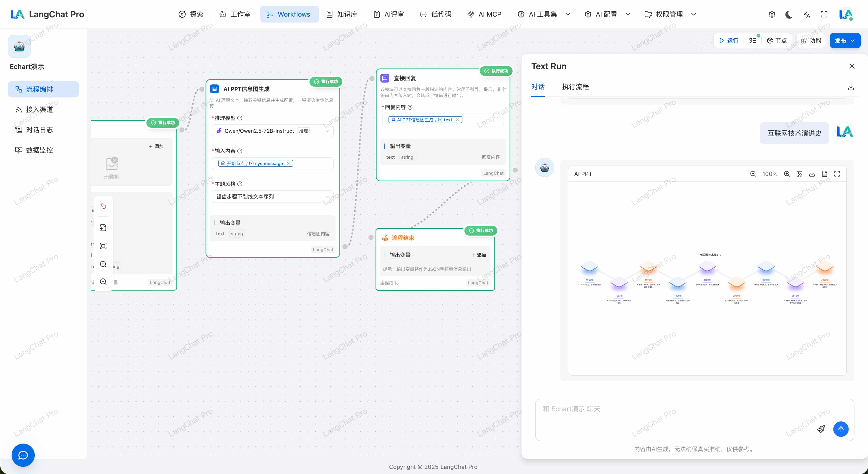Click the clear conversation broom icon
Viewport: 868px width, 474px height.
(821, 429)
